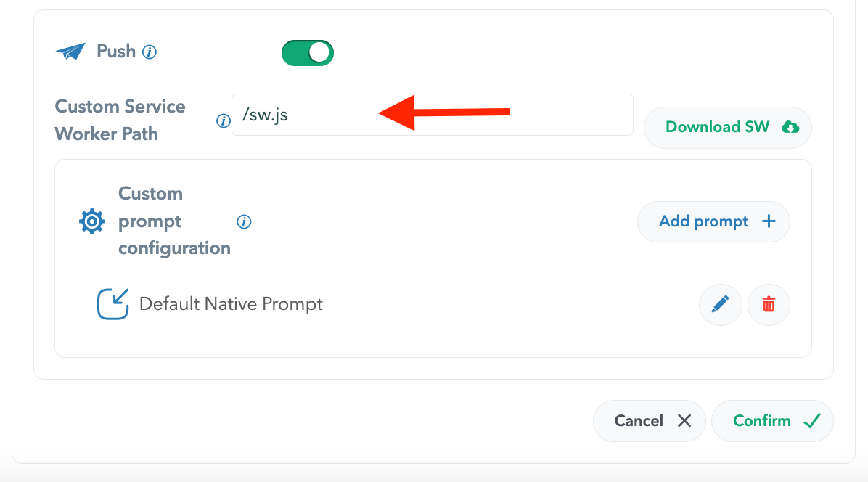The image size is (868, 482).
Task: Click the plus icon in Add prompt
Action: pyautogui.click(x=769, y=221)
